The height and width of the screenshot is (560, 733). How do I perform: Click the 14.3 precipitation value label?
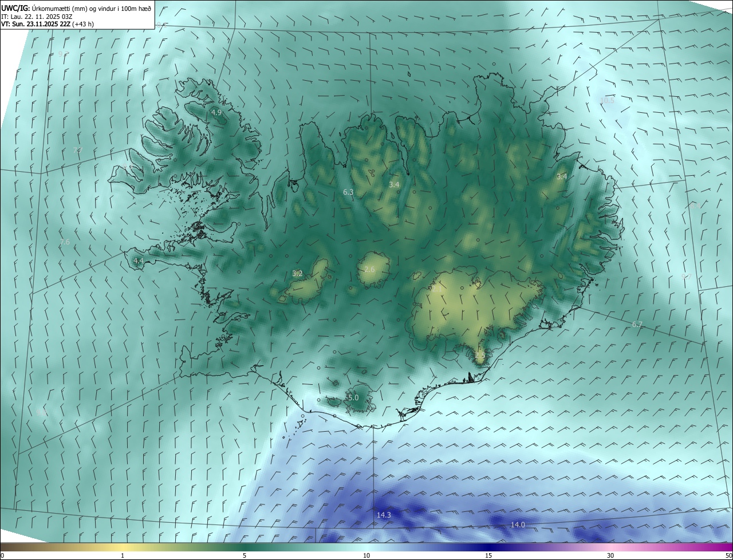(384, 515)
